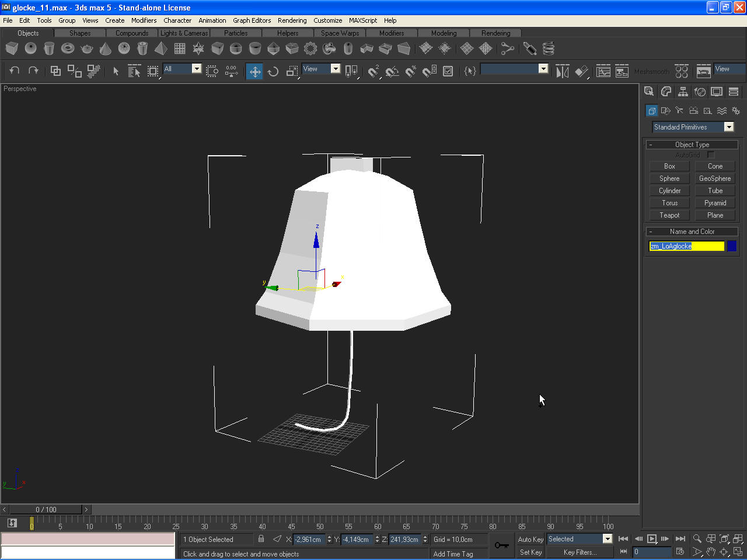Switch to the Lights & Cameras tab
The width and height of the screenshot is (747, 560).
184,33
